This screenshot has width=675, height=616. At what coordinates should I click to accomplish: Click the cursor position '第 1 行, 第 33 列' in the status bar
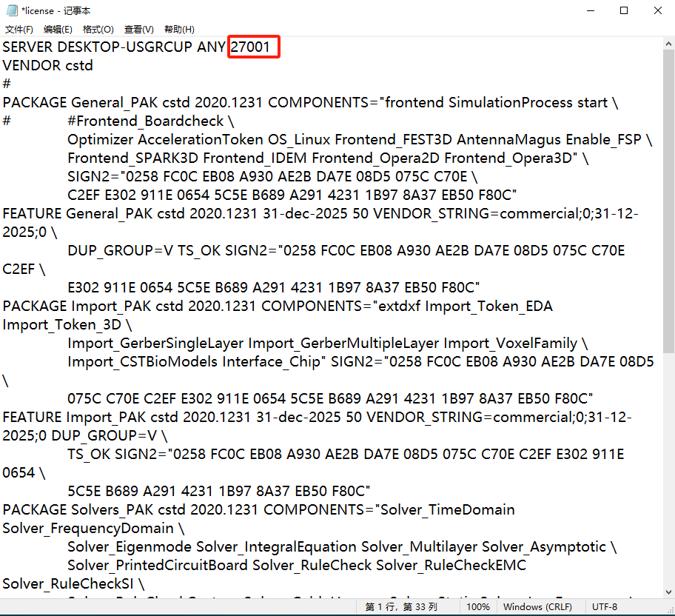tap(401, 607)
